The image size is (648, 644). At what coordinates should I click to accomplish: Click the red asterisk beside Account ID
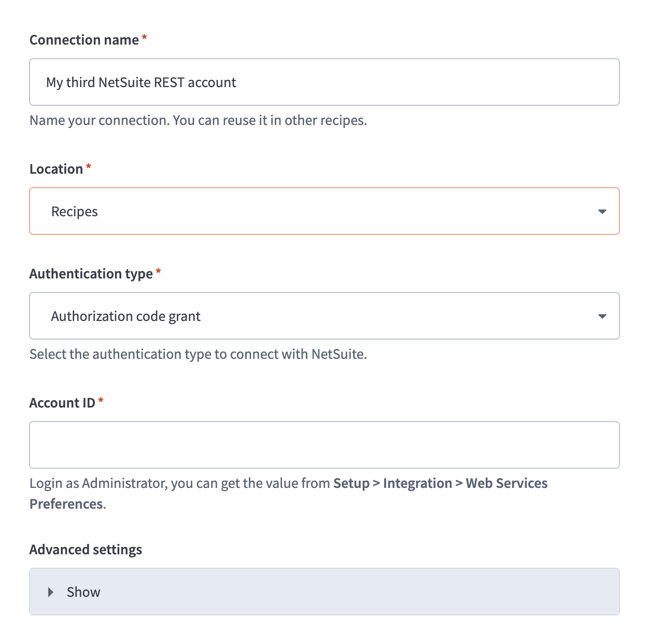pos(101,401)
